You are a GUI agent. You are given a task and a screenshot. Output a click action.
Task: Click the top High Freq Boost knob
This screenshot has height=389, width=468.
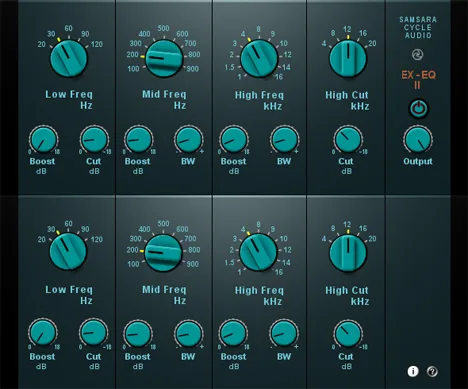click(x=234, y=139)
